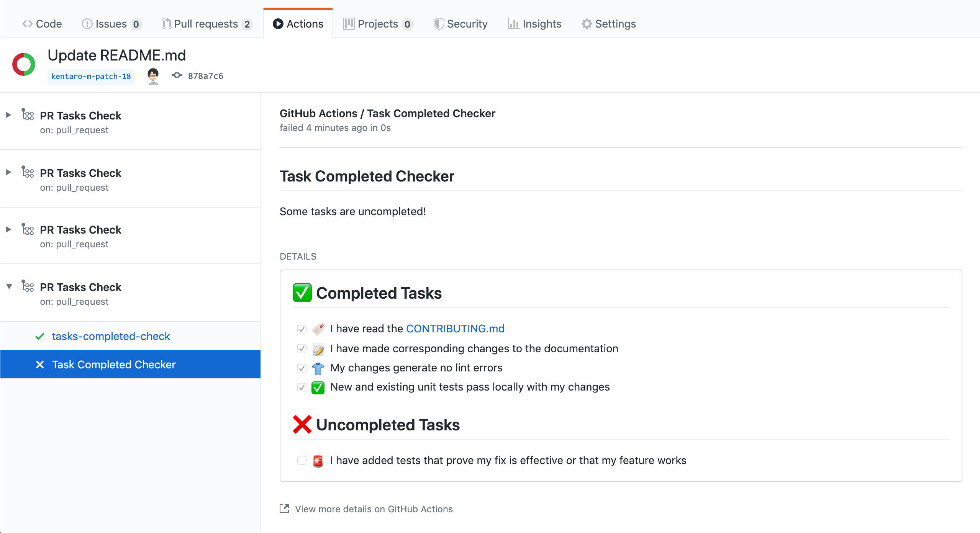This screenshot has width=980, height=533.
Task: Click the red X icon on Task Completed Checker
Action: point(40,365)
